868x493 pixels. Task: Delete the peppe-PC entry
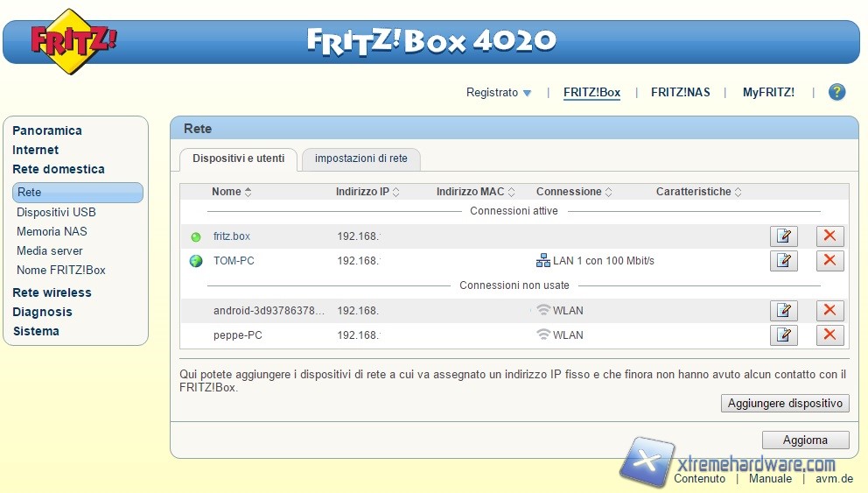pos(829,335)
